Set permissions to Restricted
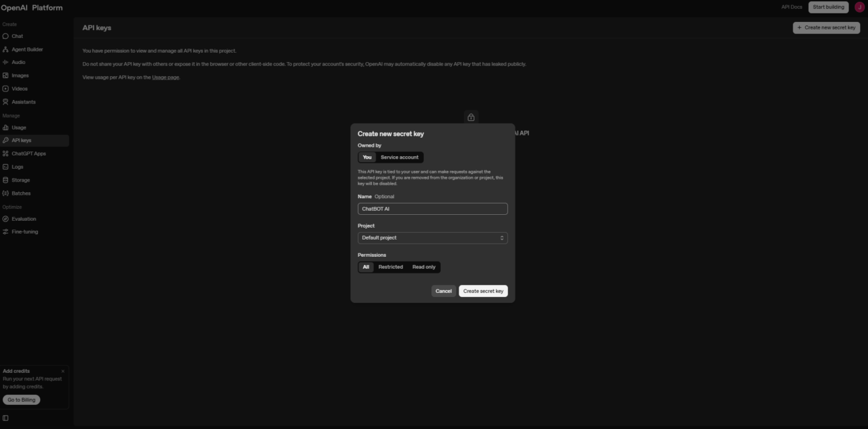 click(x=391, y=267)
